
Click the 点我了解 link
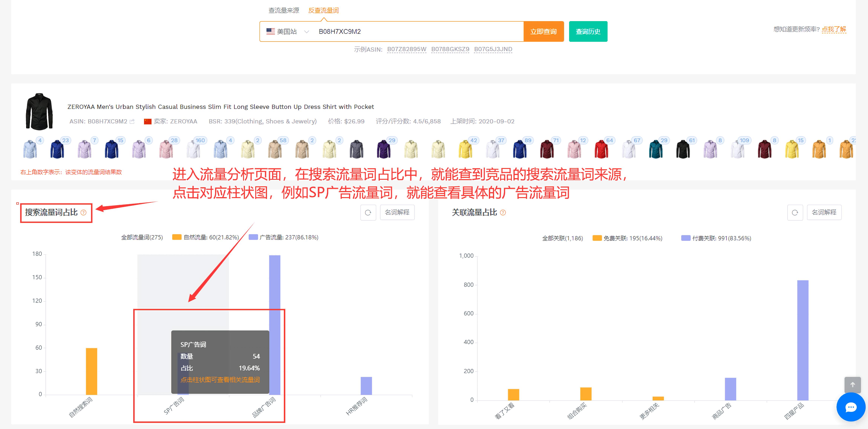[x=834, y=30]
